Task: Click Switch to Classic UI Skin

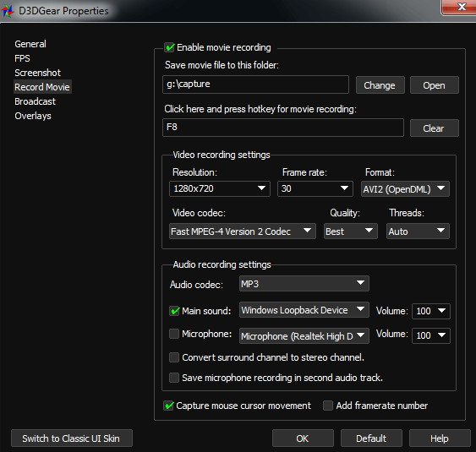Action: tap(72, 438)
